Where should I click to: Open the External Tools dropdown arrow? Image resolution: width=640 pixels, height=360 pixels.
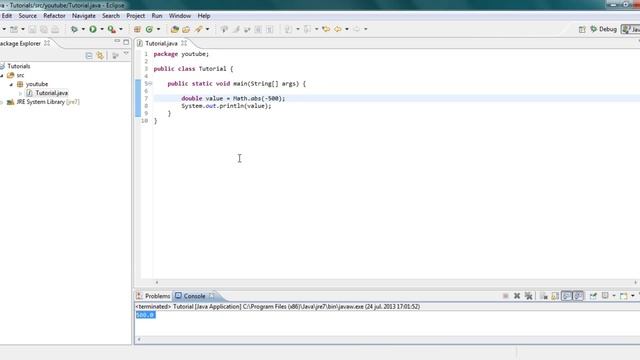point(120,29)
